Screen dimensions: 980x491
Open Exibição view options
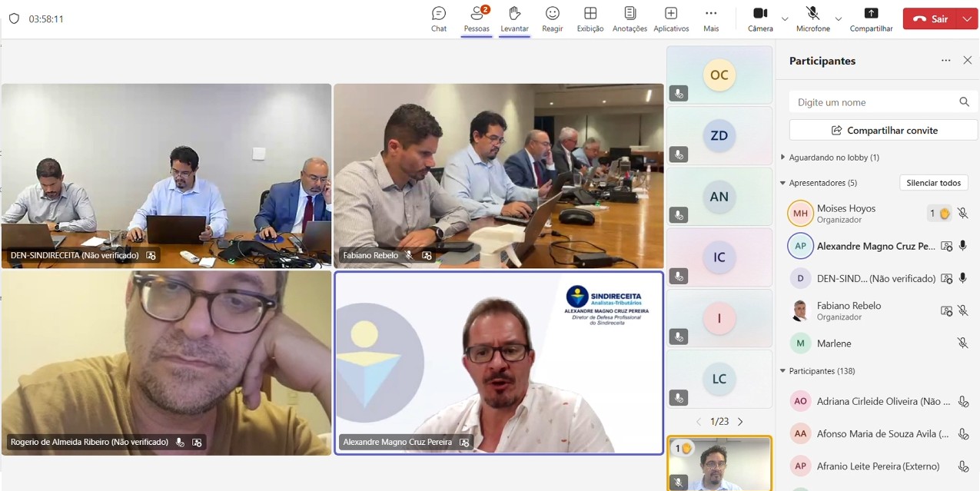click(x=590, y=19)
